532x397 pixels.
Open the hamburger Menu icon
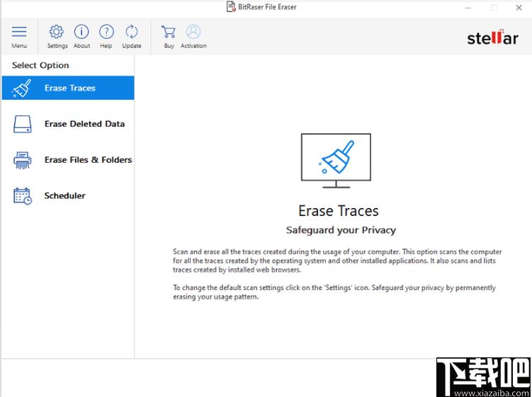pyautogui.click(x=19, y=32)
